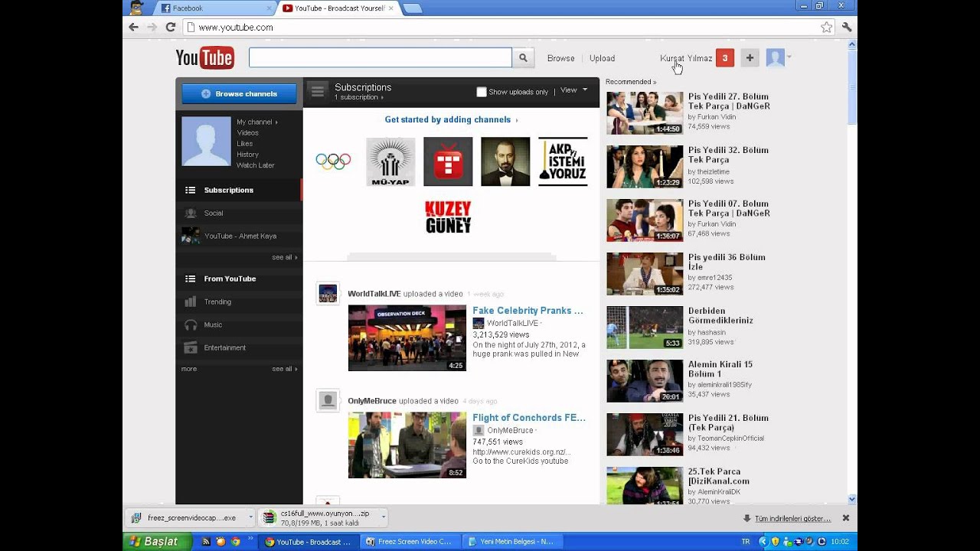Select the Olympics rings channel icon

pos(333,161)
